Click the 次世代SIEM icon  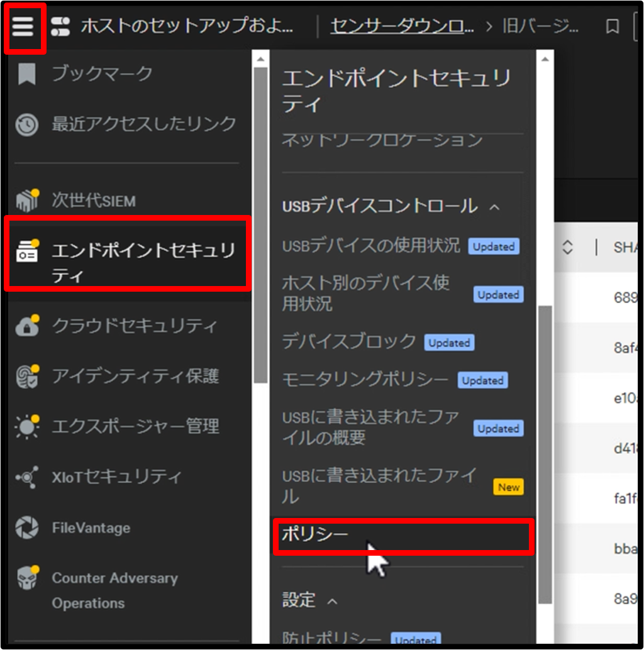pos(28,201)
